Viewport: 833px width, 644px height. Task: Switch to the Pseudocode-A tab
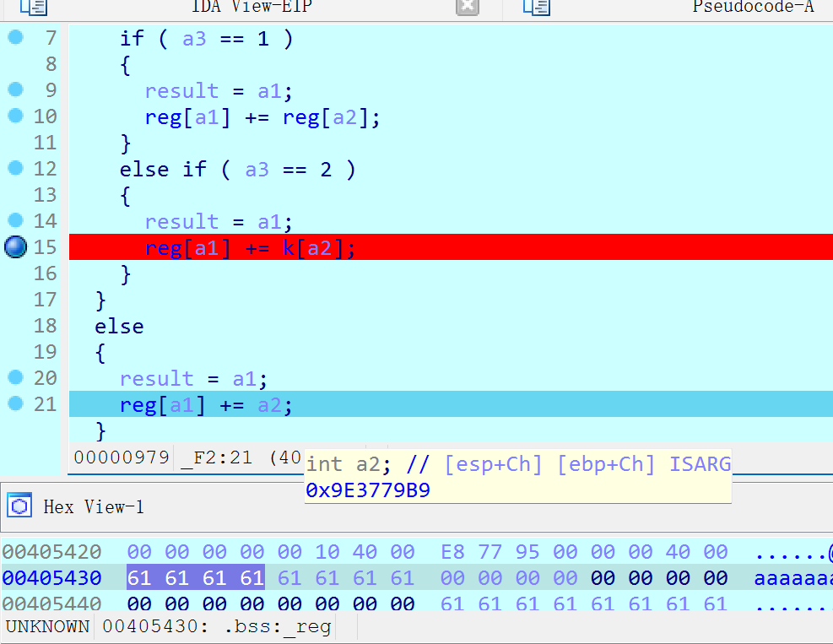tap(753, 8)
